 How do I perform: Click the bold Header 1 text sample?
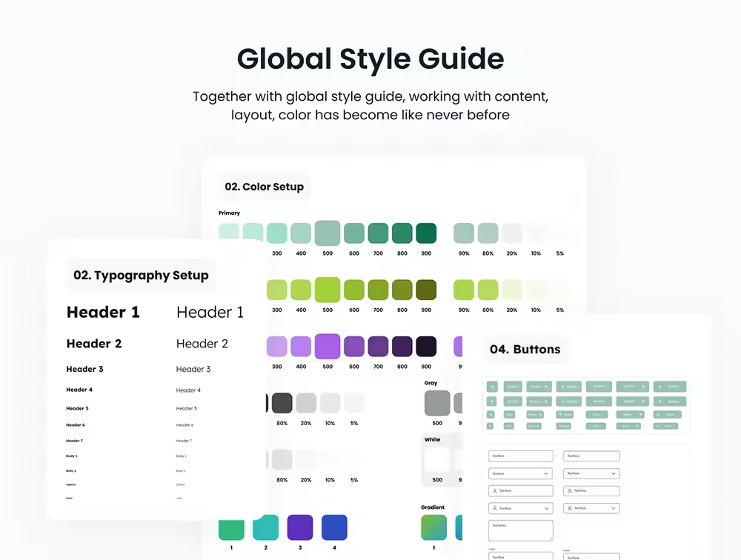coord(103,313)
